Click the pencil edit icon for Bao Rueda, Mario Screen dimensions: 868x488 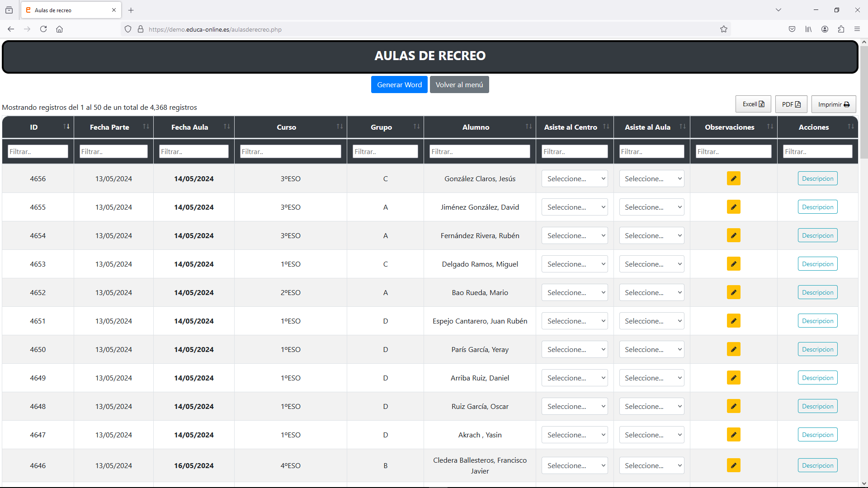[x=733, y=292]
